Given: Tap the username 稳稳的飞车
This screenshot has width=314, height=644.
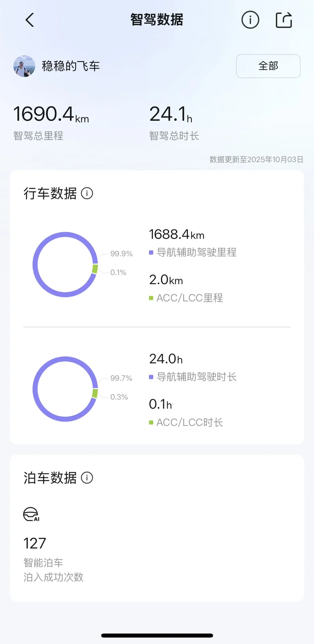Looking at the screenshot, I should 71,66.
